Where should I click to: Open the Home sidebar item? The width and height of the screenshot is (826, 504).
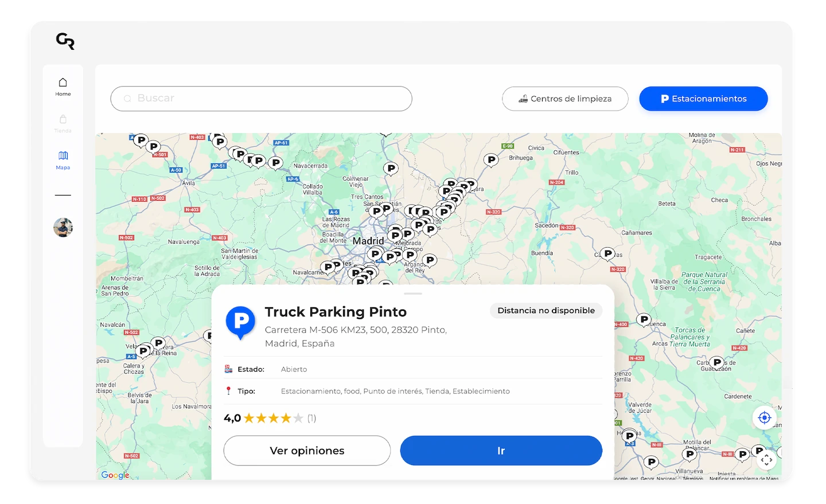[x=63, y=87]
